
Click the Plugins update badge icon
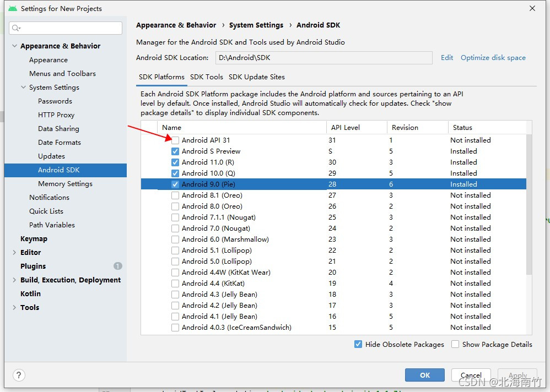(x=118, y=266)
